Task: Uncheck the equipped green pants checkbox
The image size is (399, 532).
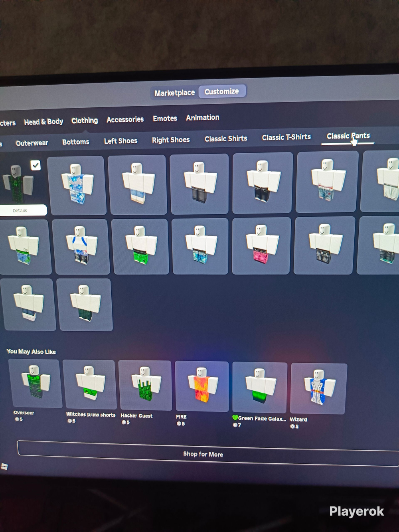Action: (36, 165)
